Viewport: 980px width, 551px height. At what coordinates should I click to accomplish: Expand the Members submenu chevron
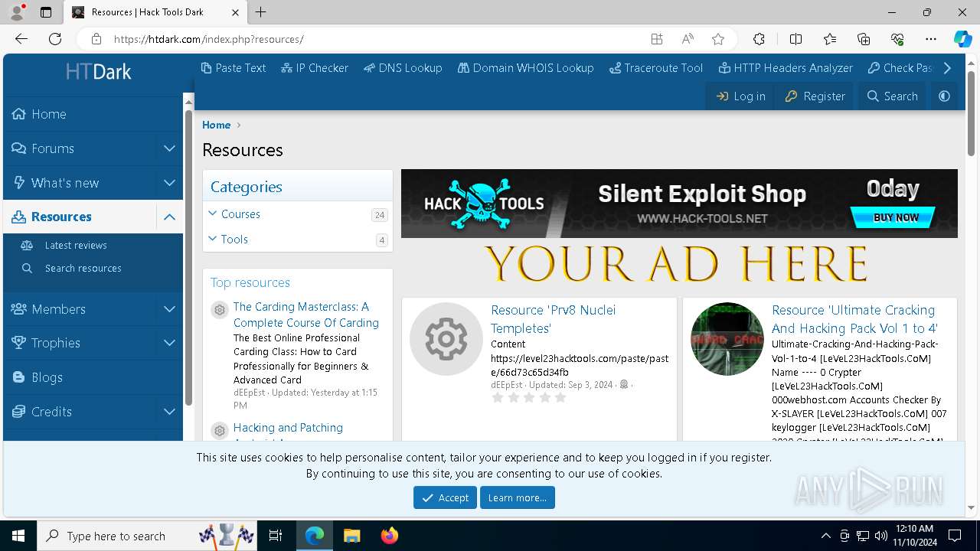[169, 309]
